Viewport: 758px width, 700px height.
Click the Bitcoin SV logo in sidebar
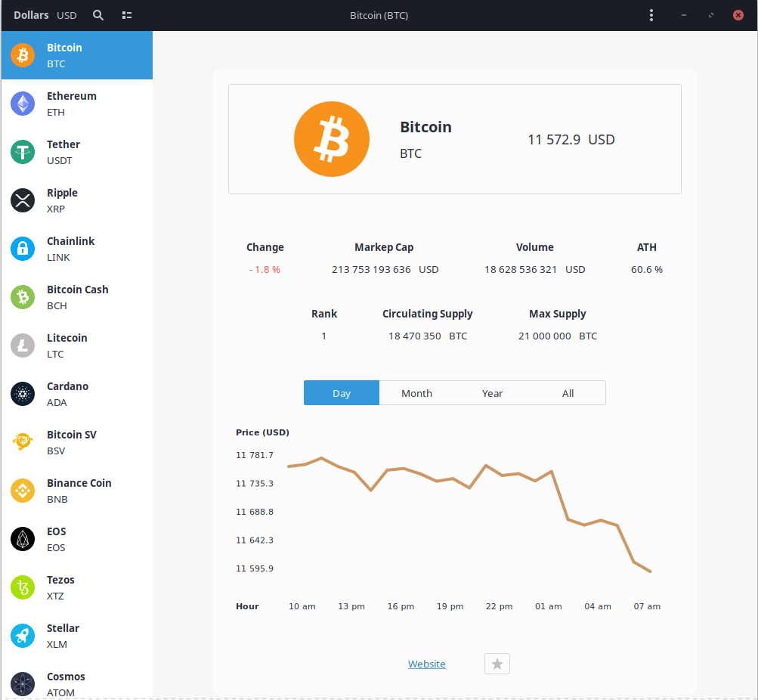tap(23, 442)
